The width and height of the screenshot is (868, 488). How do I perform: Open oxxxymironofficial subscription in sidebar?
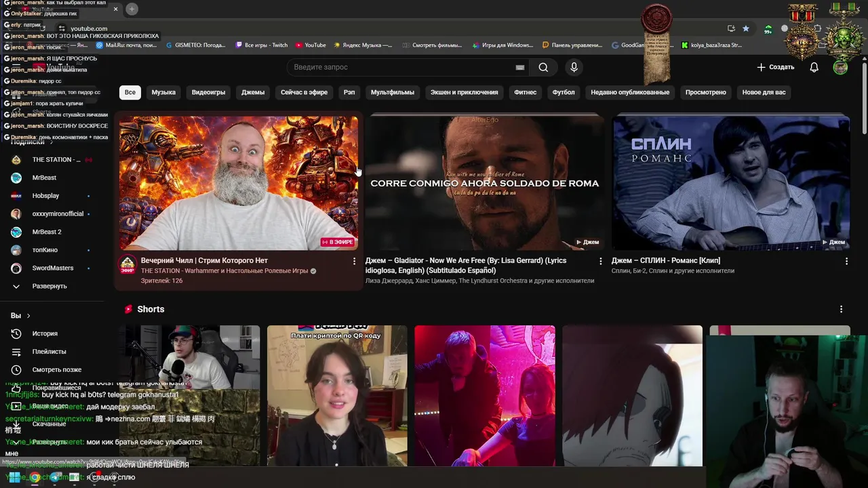(52, 213)
